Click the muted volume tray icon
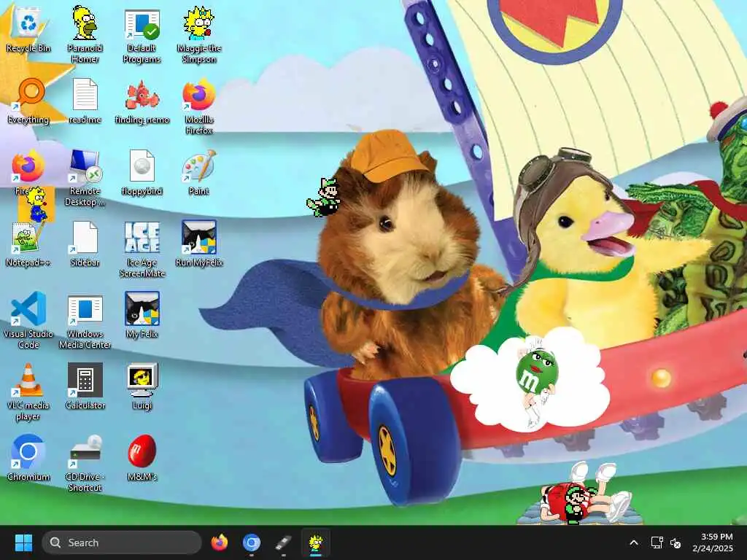Image resolution: width=747 pixels, height=560 pixels. point(675,542)
